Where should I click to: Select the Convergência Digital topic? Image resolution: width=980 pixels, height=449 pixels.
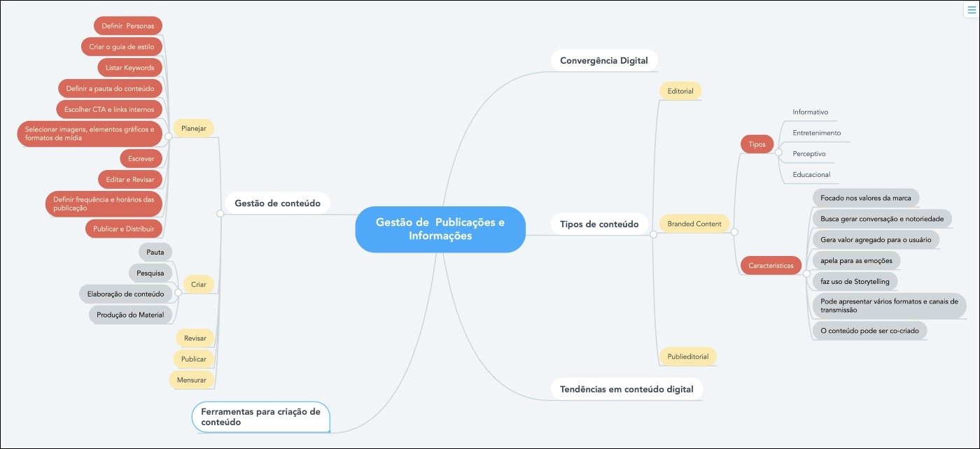pos(604,60)
